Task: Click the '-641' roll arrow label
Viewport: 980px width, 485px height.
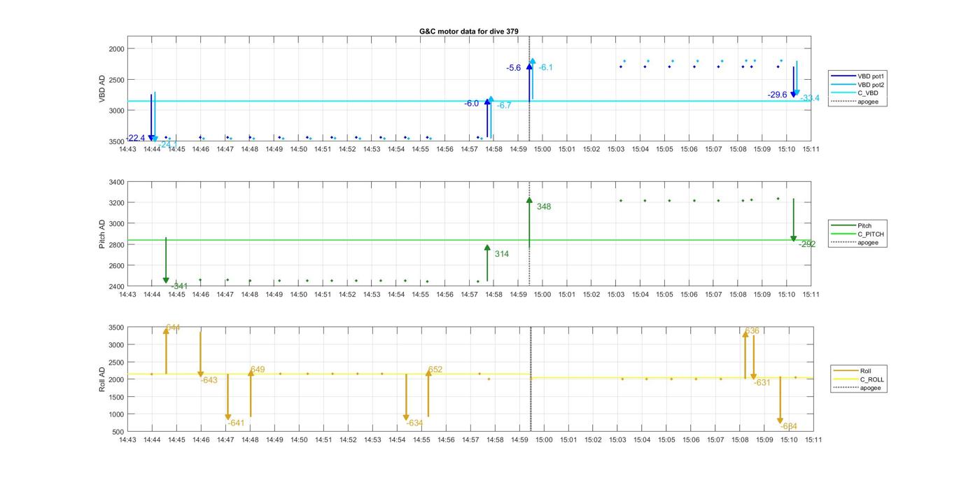Action: 237,423
